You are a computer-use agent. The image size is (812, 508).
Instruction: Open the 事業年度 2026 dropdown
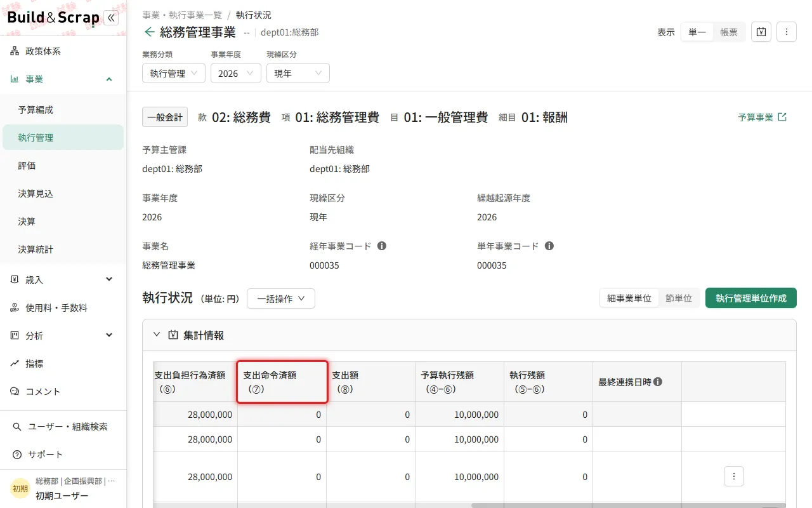pos(236,73)
